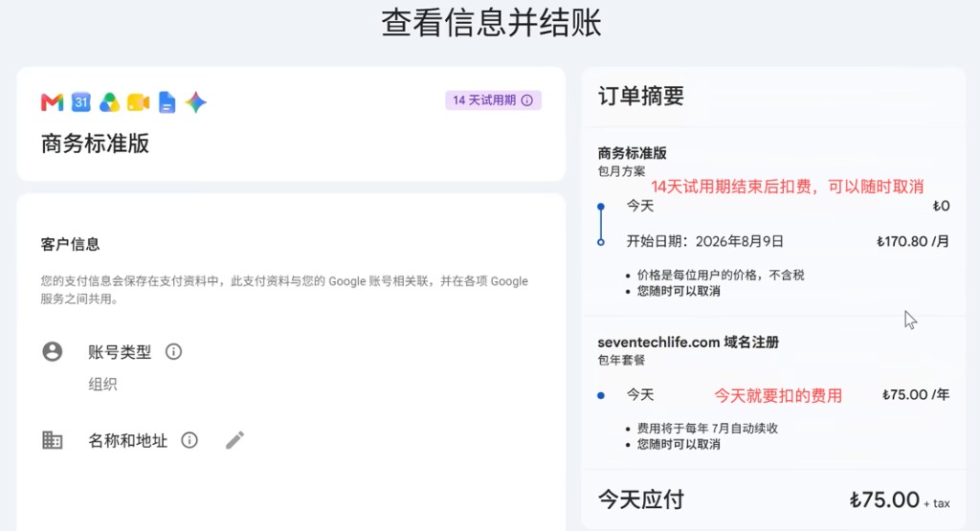Viewport: 980px width, 531px height.
Task: Click the 查看信息并结账 page heading
Action: click(x=491, y=23)
